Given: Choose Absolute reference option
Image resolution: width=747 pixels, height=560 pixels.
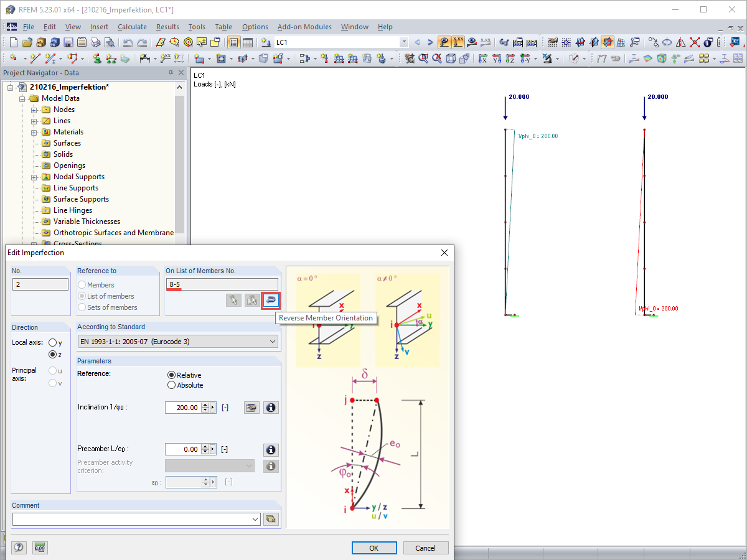Looking at the screenshot, I should click(x=172, y=385).
